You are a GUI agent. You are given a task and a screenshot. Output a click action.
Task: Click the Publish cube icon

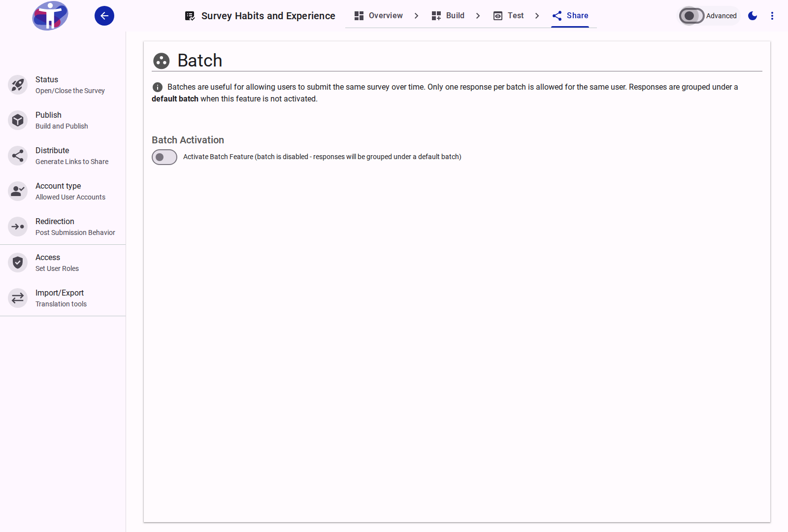[x=18, y=120]
